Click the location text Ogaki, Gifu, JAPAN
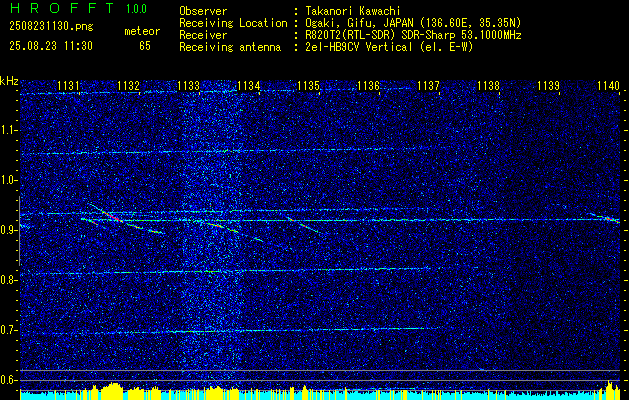This screenshot has width=629, height=400. (x=359, y=23)
